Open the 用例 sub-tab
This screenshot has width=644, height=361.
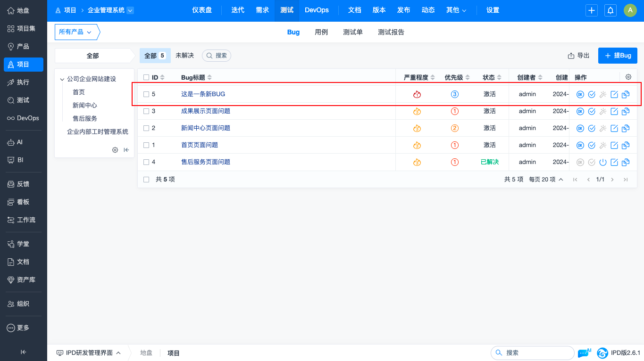click(x=321, y=32)
